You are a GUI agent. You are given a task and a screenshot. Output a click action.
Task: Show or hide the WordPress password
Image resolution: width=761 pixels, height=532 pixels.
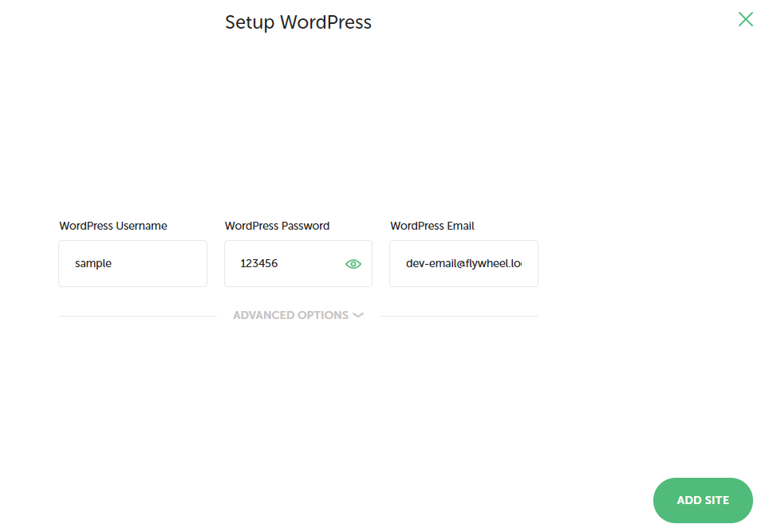point(353,264)
